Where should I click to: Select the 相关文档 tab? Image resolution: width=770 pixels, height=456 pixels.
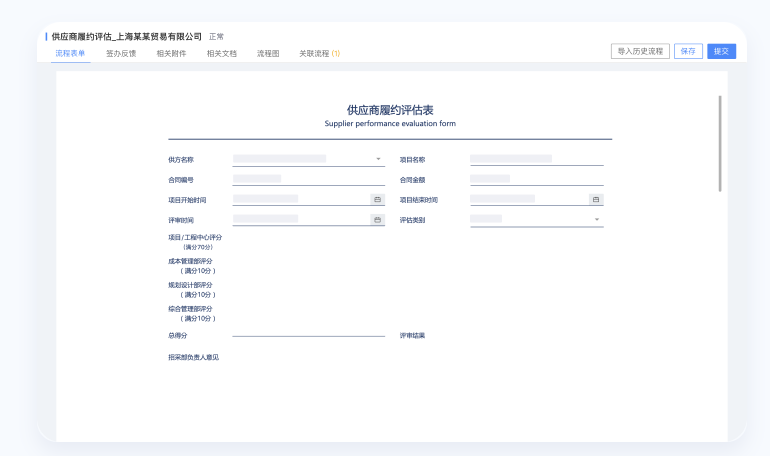pyautogui.click(x=222, y=53)
